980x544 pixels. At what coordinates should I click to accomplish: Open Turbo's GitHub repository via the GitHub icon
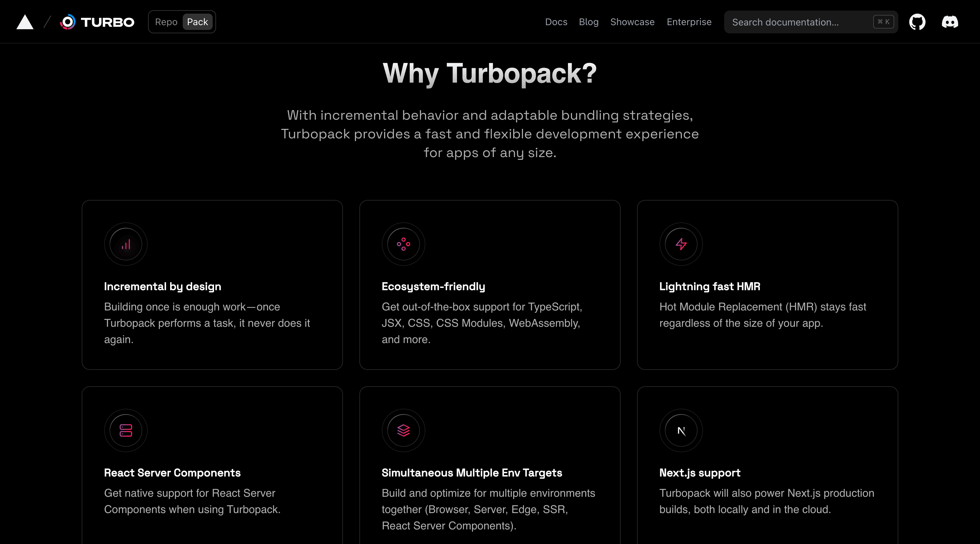point(917,22)
